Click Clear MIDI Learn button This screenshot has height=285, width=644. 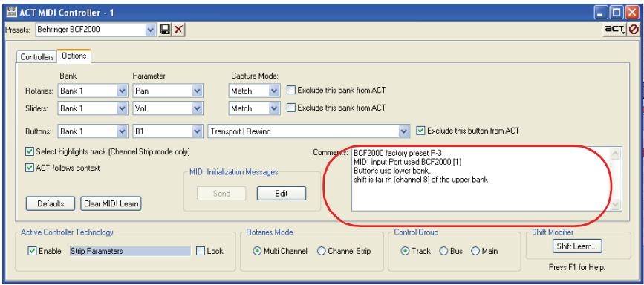point(111,203)
